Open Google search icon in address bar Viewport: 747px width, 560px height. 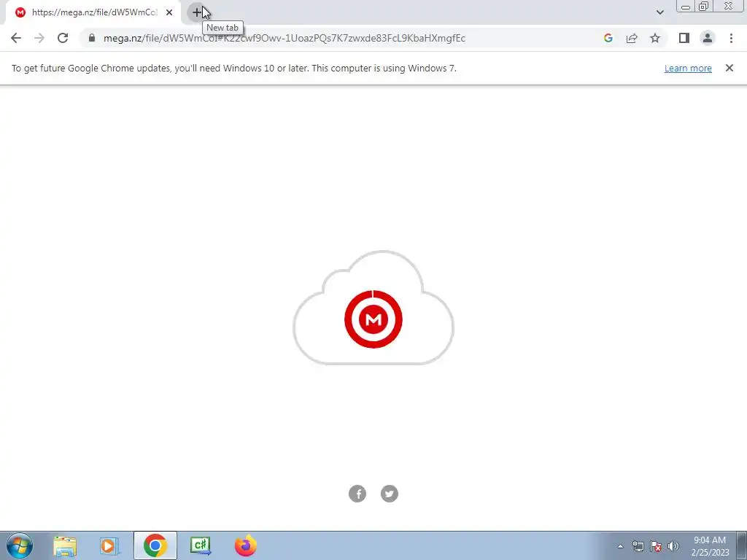tap(608, 38)
